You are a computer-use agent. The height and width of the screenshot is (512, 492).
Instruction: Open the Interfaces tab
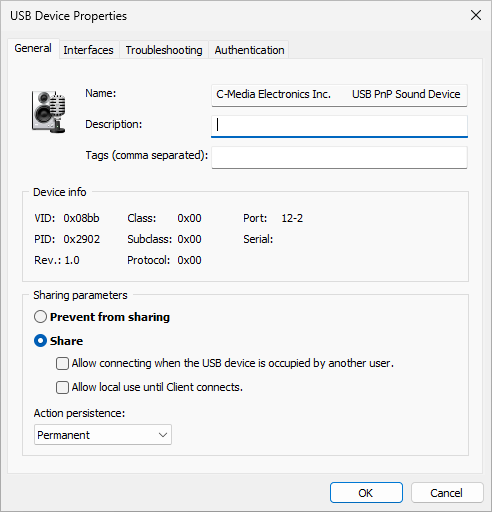[88, 50]
